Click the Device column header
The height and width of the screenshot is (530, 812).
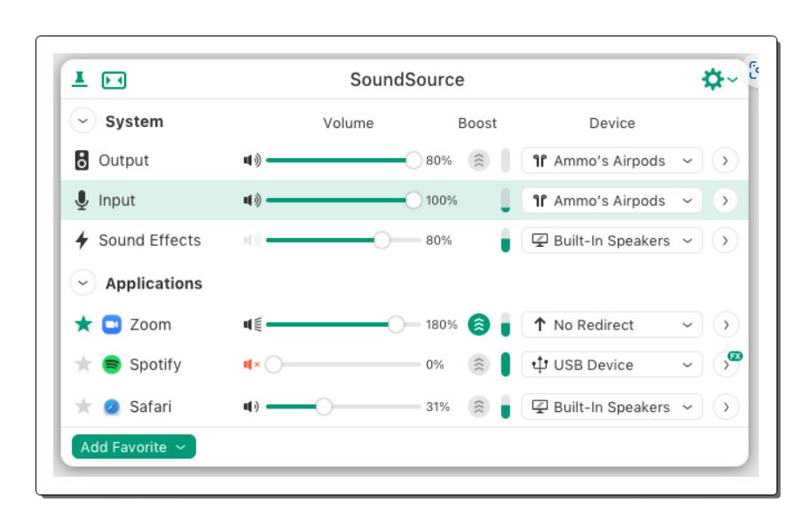[x=611, y=123]
